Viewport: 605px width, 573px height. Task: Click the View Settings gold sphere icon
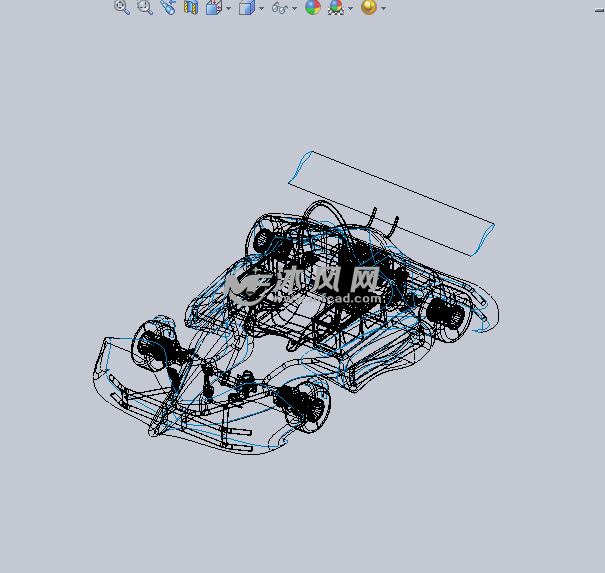369,8
